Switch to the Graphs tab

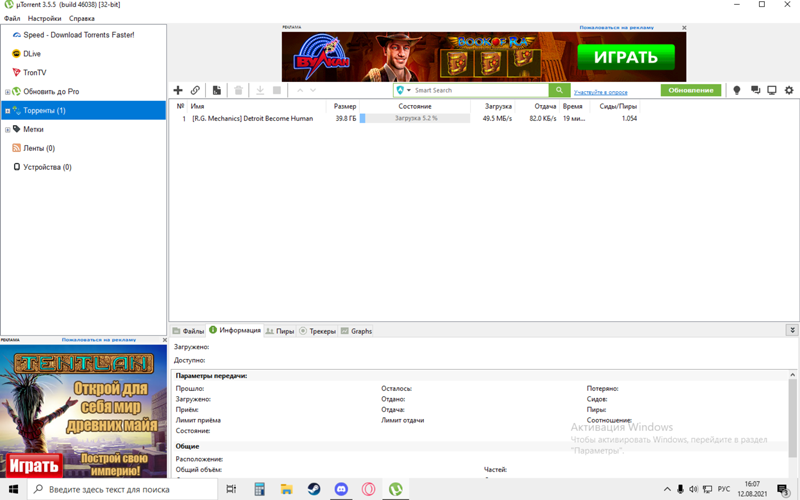click(356, 331)
